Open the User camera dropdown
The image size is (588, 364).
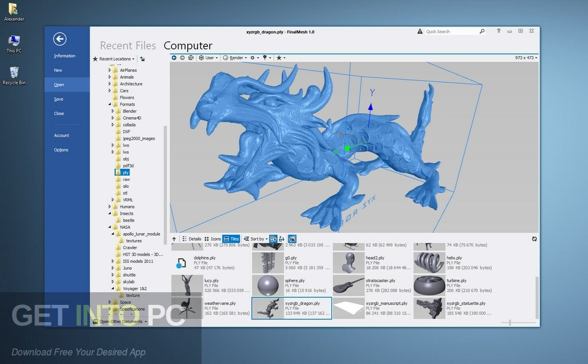pos(208,58)
